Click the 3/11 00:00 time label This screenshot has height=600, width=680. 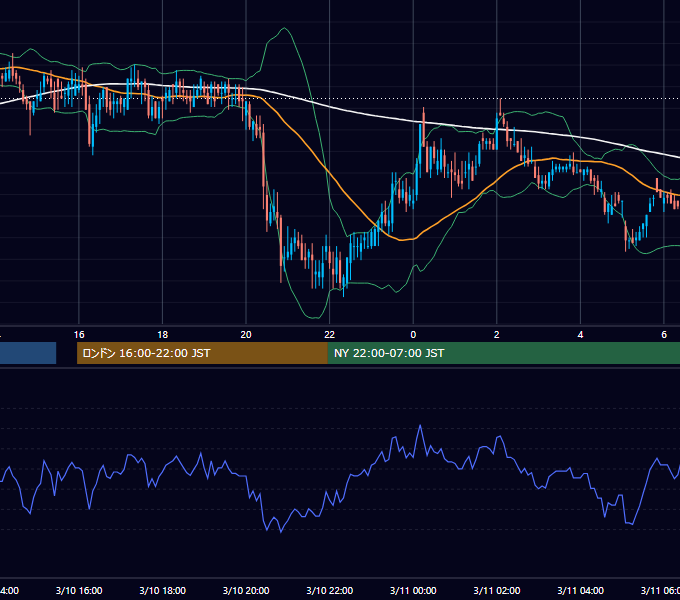point(413,590)
